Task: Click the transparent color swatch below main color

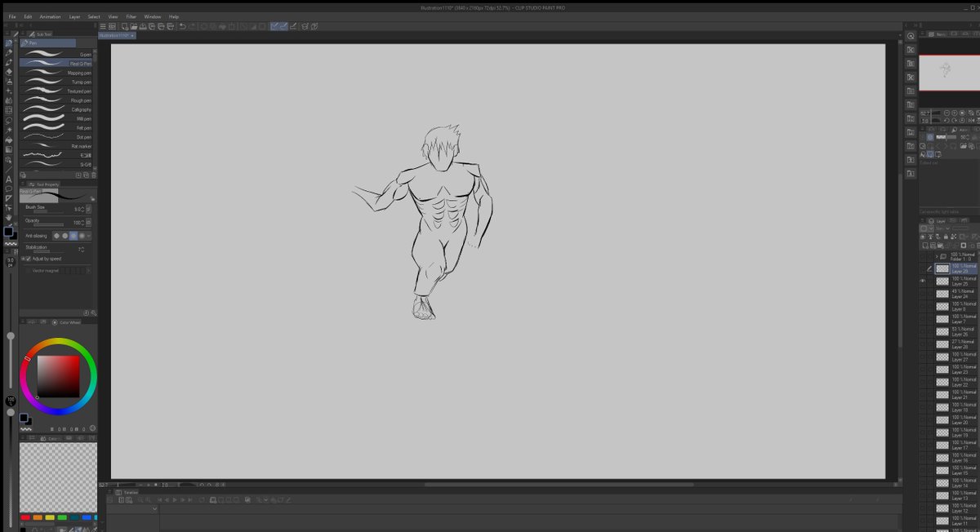Action: click(11, 243)
